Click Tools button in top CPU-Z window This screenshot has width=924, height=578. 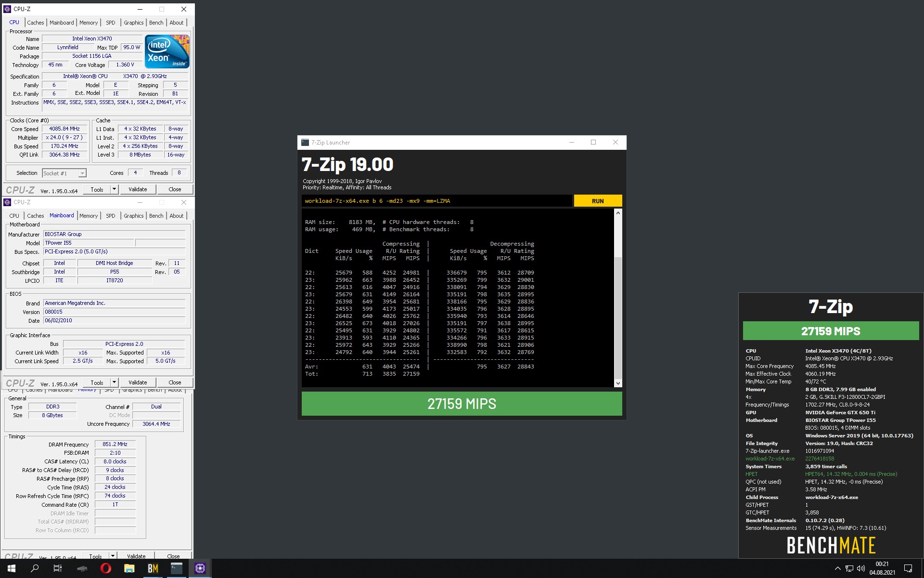[97, 189]
